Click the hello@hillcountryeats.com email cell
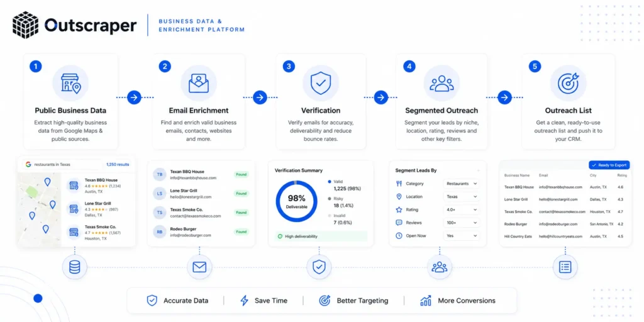644x322 pixels. tap(562, 236)
